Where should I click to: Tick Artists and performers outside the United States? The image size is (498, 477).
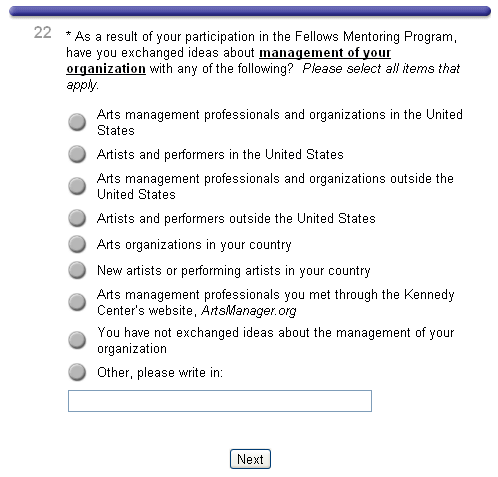click(x=77, y=218)
